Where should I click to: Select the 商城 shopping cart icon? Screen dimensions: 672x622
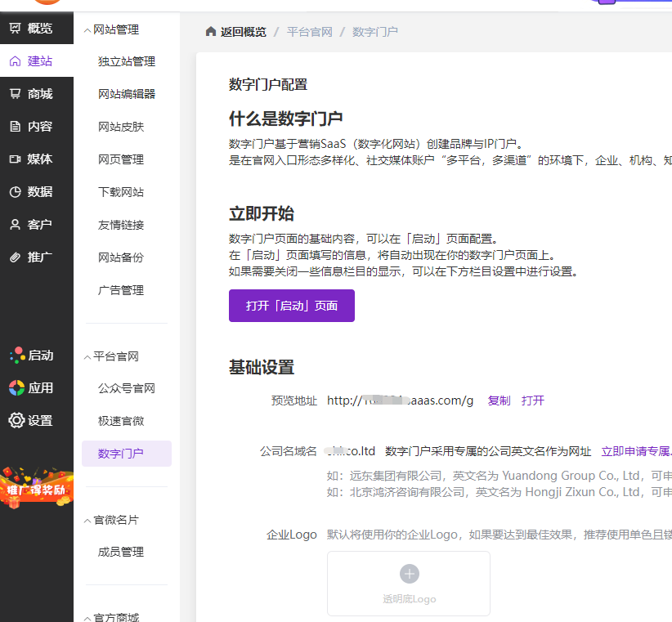point(16,94)
